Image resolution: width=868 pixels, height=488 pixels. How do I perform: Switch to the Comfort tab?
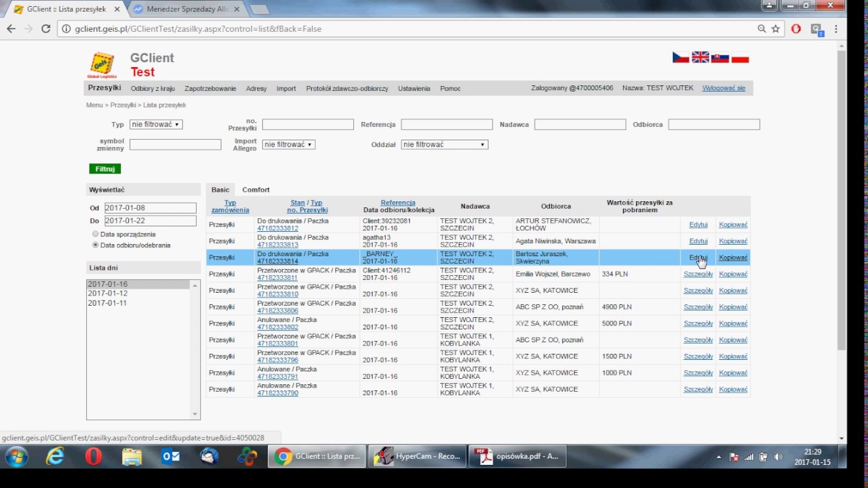click(256, 190)
